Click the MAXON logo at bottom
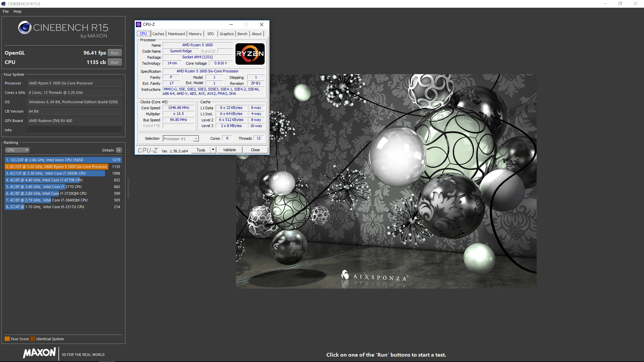644x362 pixels. (x=40, y=353)
